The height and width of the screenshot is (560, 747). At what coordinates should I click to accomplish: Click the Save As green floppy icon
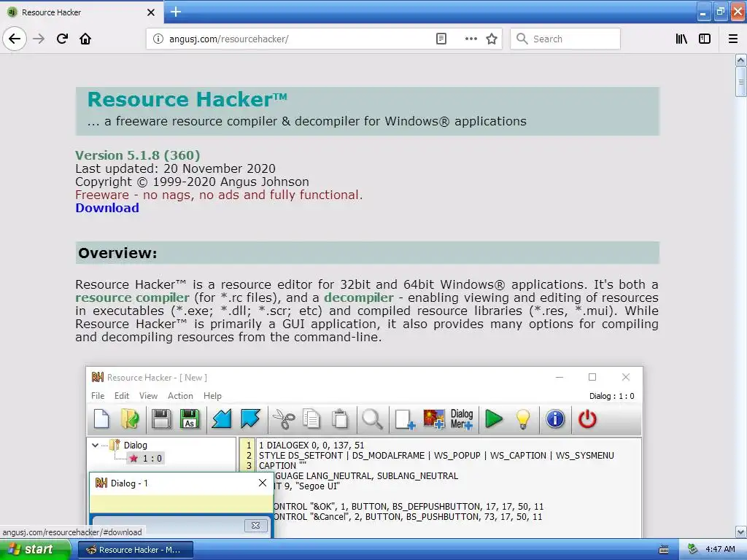190,419
